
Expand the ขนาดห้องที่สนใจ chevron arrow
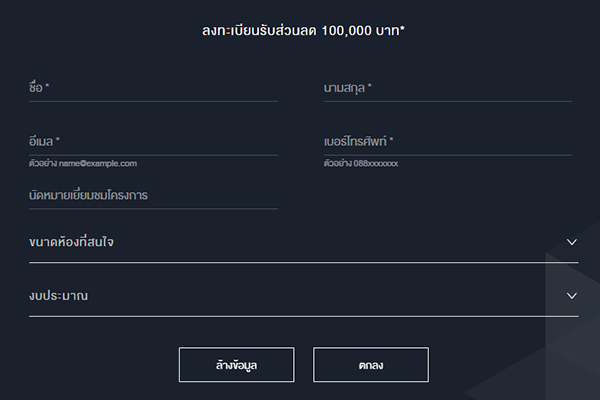click(x=572, y=242)
